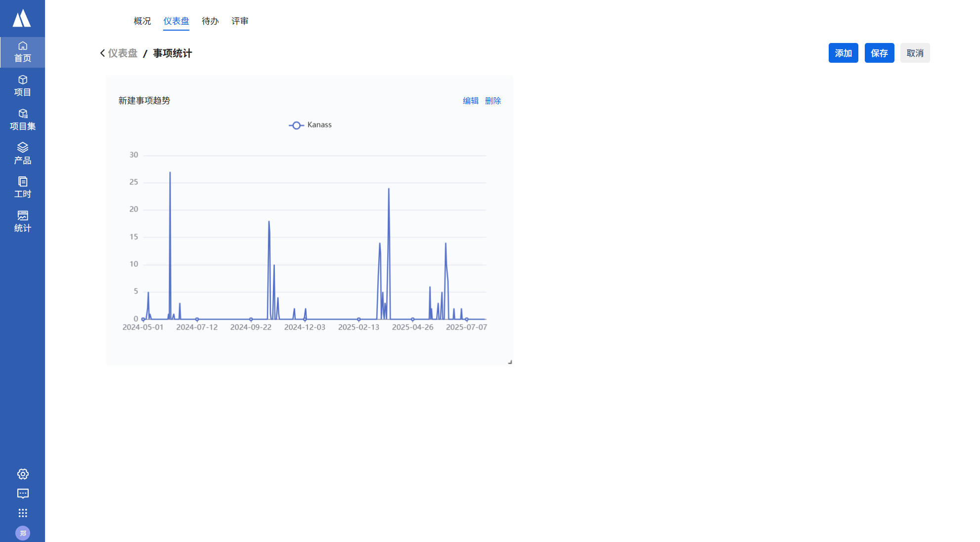This screenshot has width=980, height=542.
Task: Go to 项目 projects in sidebar
Action: pyautogui.click(x=22, y=85)
